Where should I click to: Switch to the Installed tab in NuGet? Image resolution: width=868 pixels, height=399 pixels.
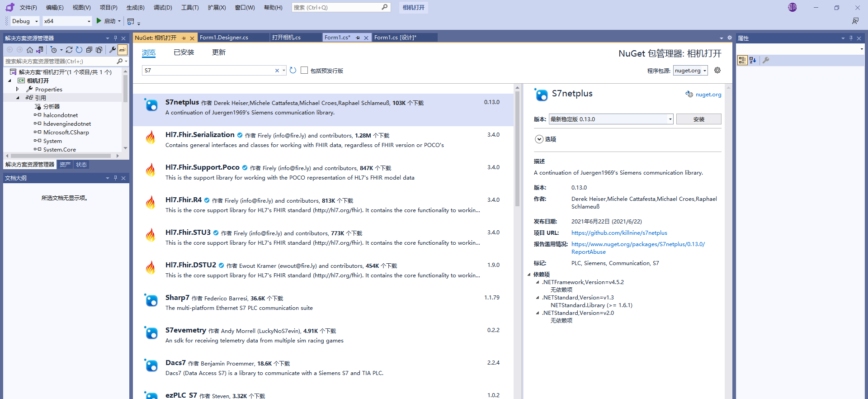tap(184, 52)
